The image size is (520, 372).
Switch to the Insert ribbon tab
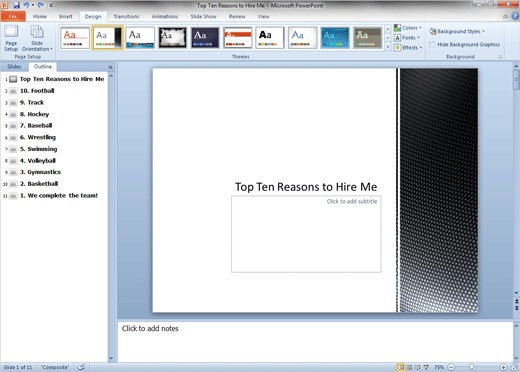pos(66,16)
